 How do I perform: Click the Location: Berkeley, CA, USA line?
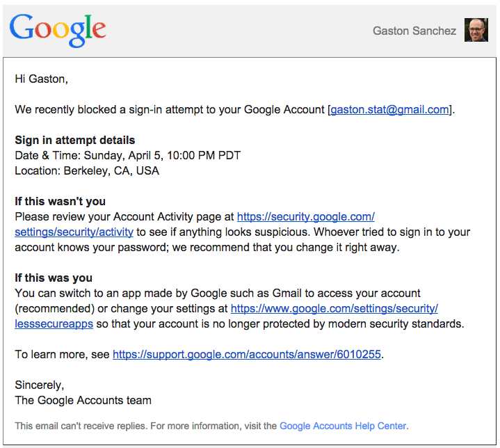(x=87, y=170)
